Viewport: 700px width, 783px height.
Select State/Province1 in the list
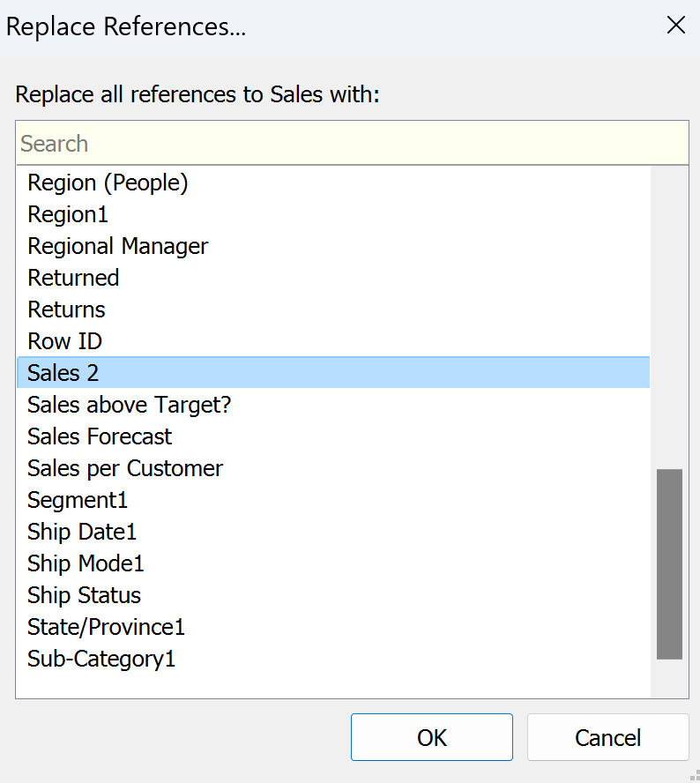coord(106,627)
